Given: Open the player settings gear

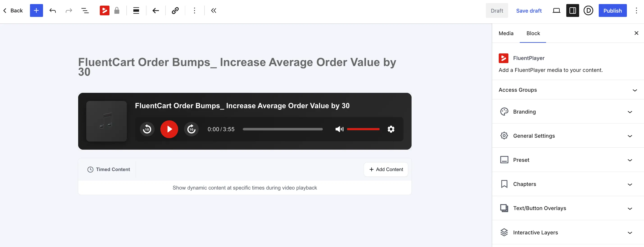Looking at the screenshot, I should 391,129.
